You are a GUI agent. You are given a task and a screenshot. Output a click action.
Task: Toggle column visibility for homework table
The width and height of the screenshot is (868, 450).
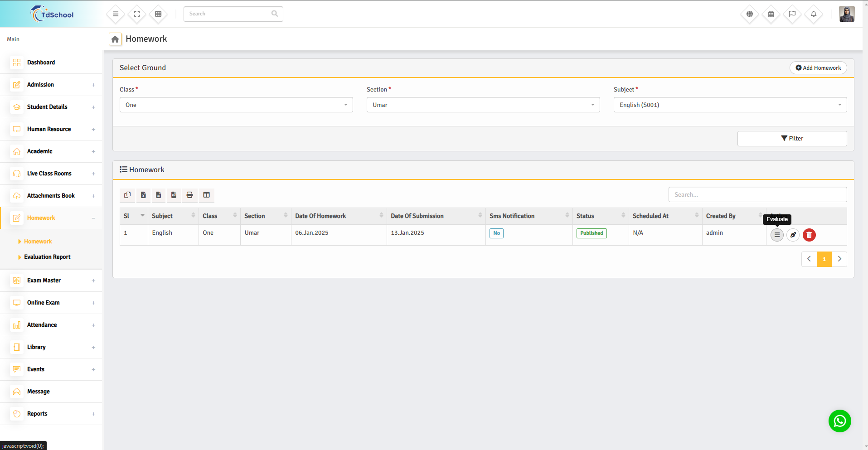tap(206, 195)
